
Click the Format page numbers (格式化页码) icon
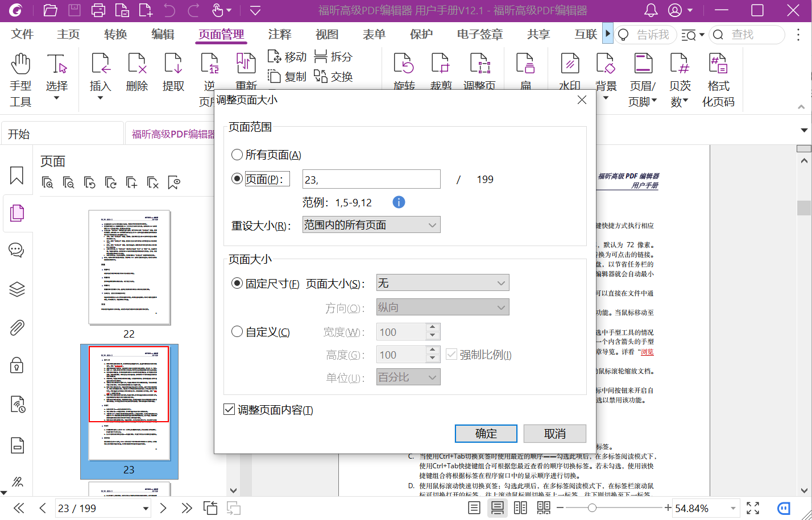click(718, 64)
